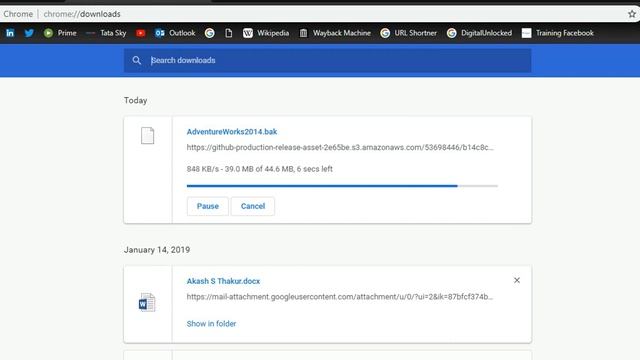Viewport: 640px width, 360px height.
Task: Click the Word document icon for Akash S Thakur
Action: click(x=147, y=302)
